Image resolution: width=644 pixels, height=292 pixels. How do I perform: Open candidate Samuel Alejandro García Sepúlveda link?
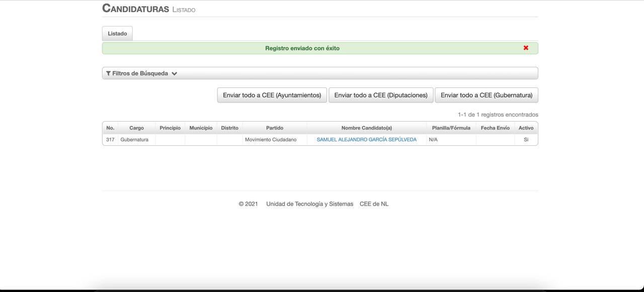[x=366, y=140]
